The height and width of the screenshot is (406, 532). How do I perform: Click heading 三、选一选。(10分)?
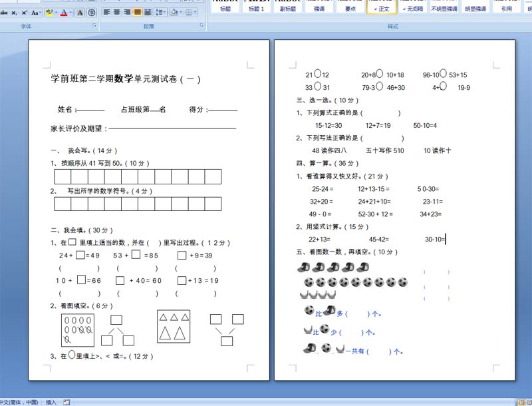click(x=327, y=100)
